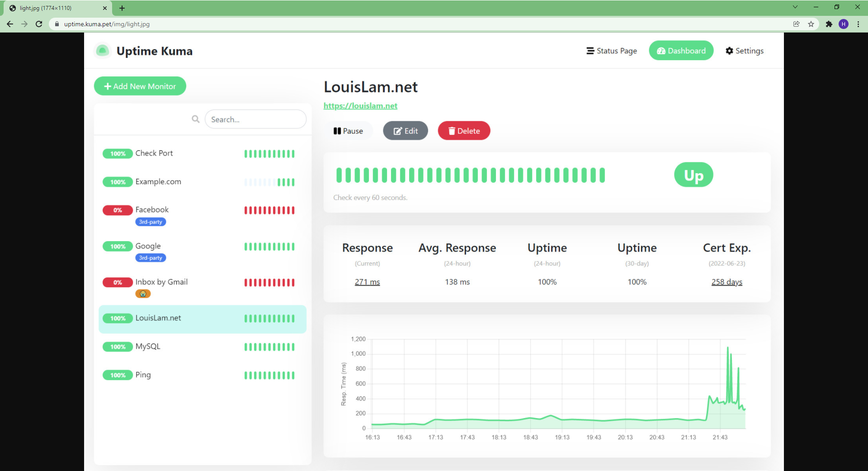Click the 0% badge beside Inbox by Gmail

pos(118,282)
